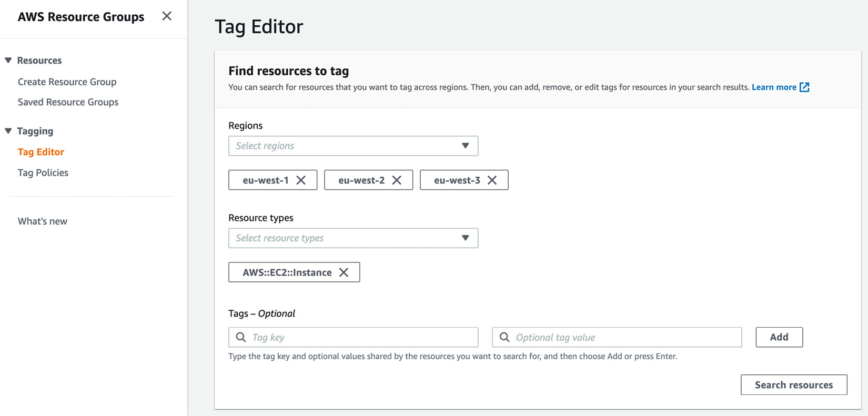868x416 pixels.
Task: Click the Resource types dropdown arrow
Action: [466, 238]
